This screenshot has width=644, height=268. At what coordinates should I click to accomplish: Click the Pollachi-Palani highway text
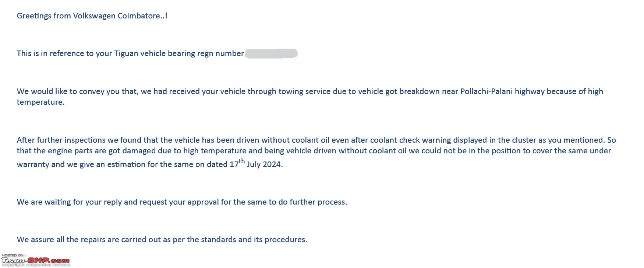502,91
